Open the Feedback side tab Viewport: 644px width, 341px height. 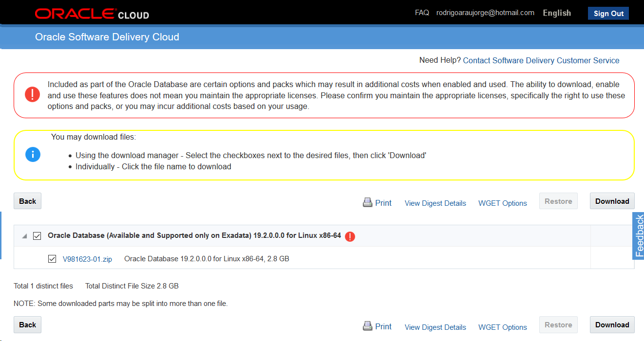click(638, 235)
